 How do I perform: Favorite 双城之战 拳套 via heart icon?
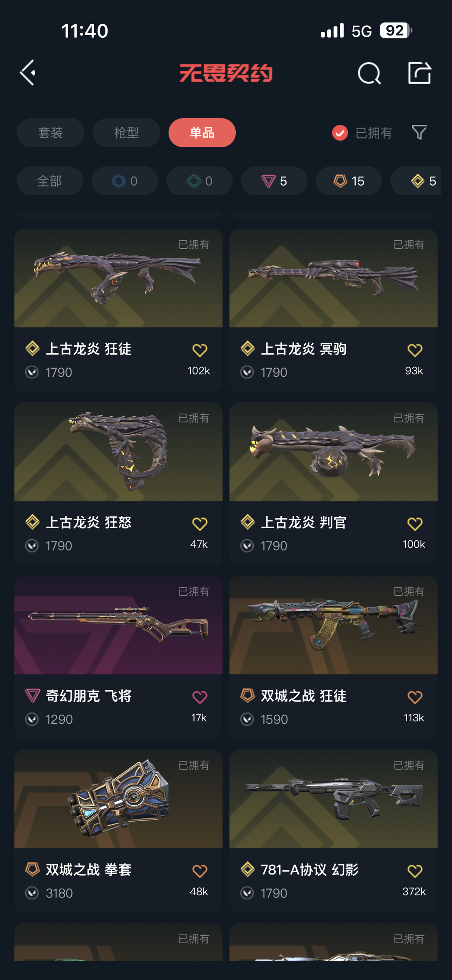click(200, 871)
